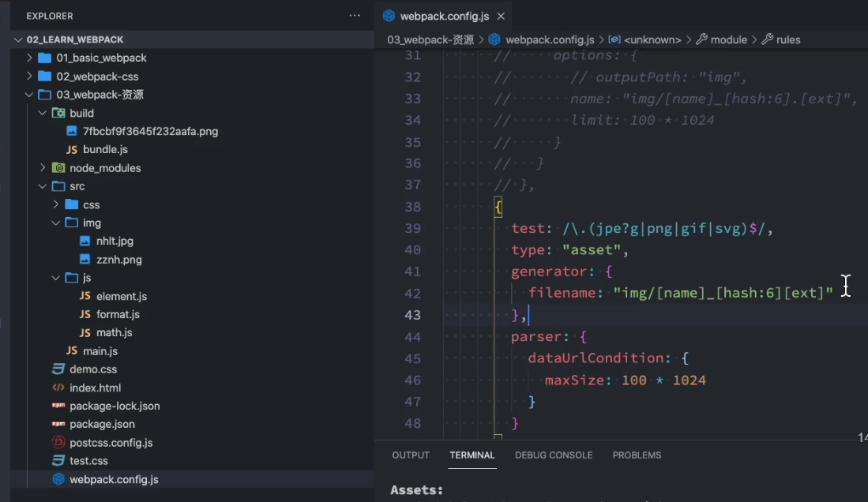
Task: Click the CSS icon beside demo.css
Action: click(x=58, y=369)
